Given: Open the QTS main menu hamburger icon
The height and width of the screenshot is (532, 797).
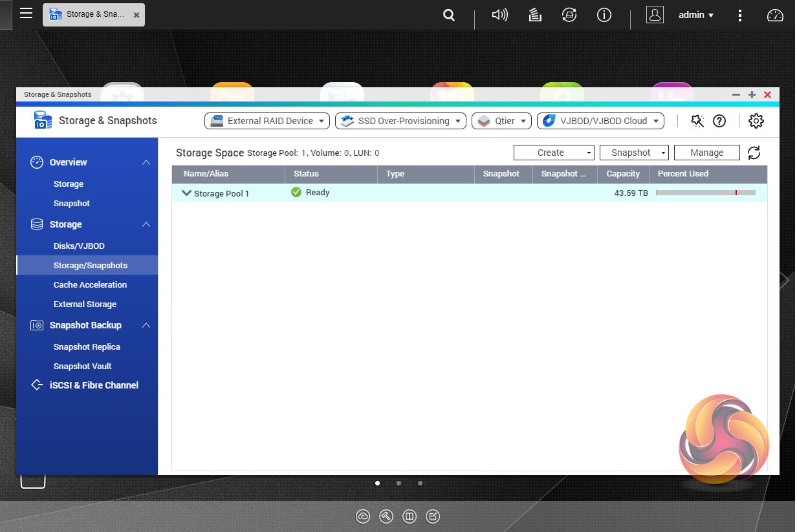Looking at the screenshot, I should [26, 14].
